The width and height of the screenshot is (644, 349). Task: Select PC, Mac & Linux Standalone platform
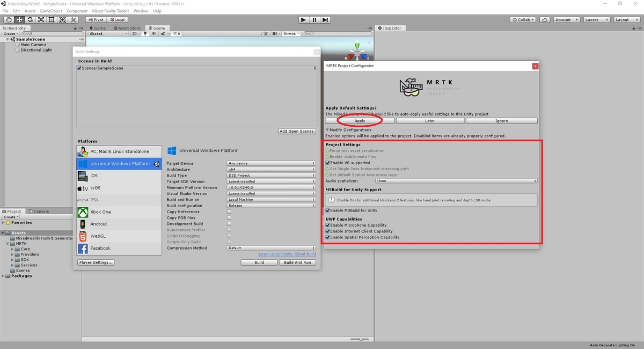coord(119,151)
